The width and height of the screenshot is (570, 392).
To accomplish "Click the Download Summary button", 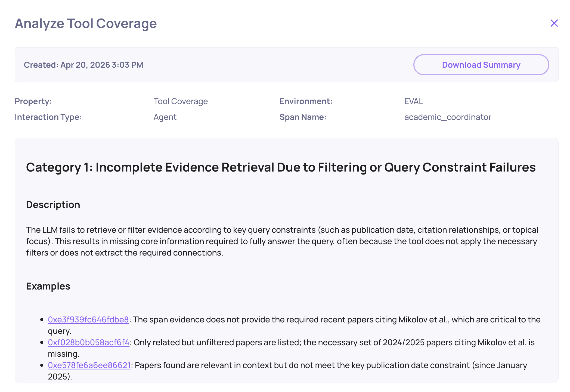I will coord(481,65).
